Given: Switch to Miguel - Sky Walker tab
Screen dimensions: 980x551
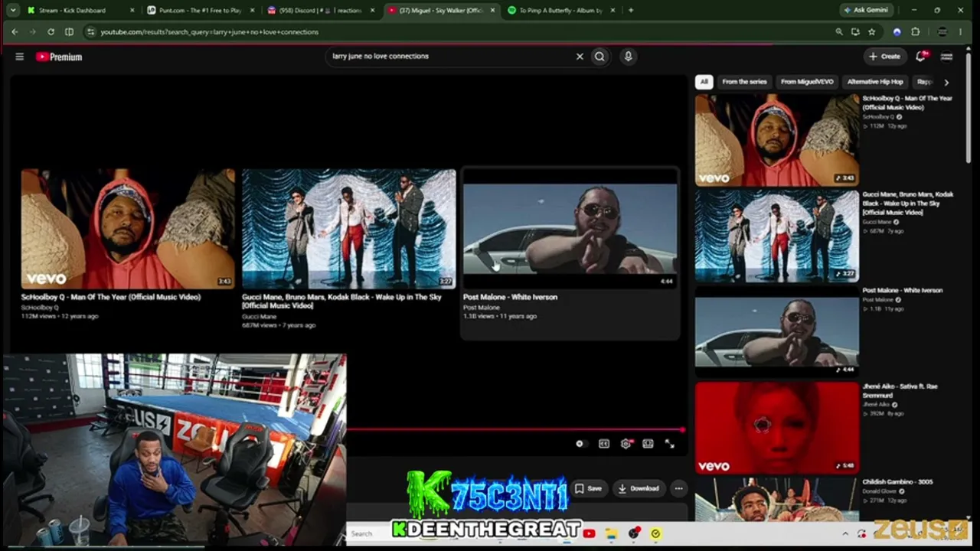Looking at the screenshot, I should point(442,10).
